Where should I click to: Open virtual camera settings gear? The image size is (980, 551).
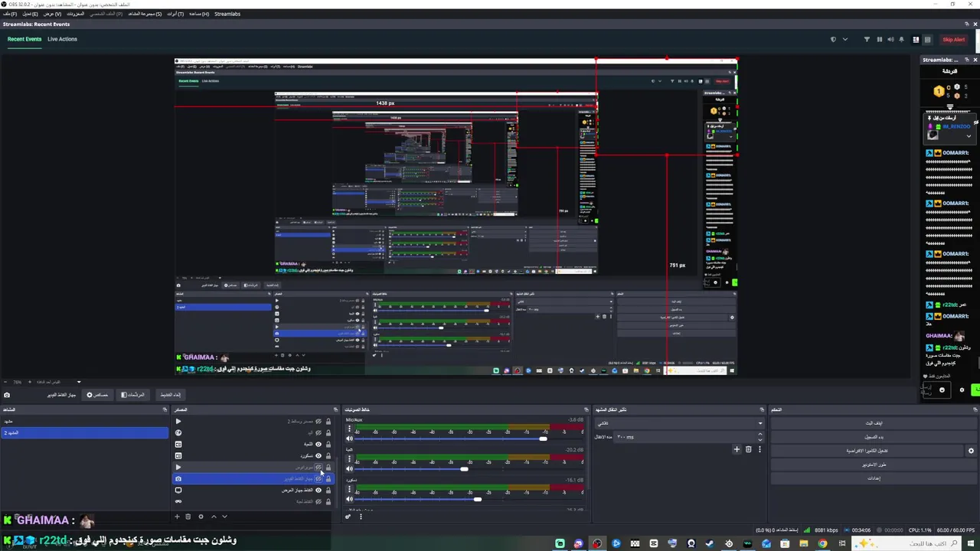tap(971, 451)
